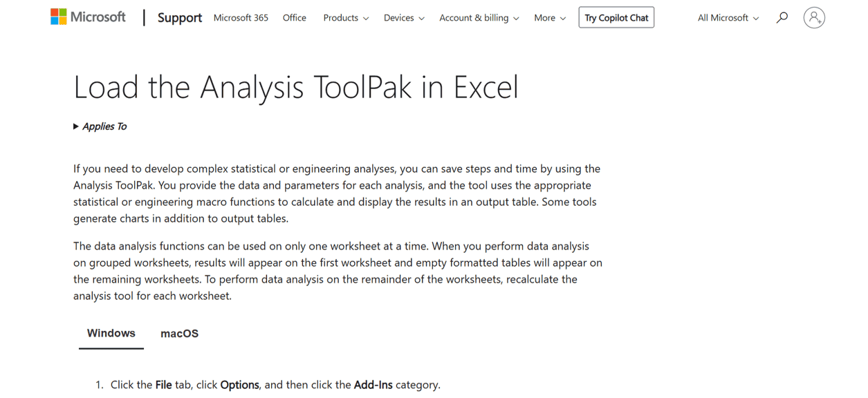This screenshot has height=398, width=868.
Task: Open Microsoft 365 from the navigation
Action: coord(241,18)
